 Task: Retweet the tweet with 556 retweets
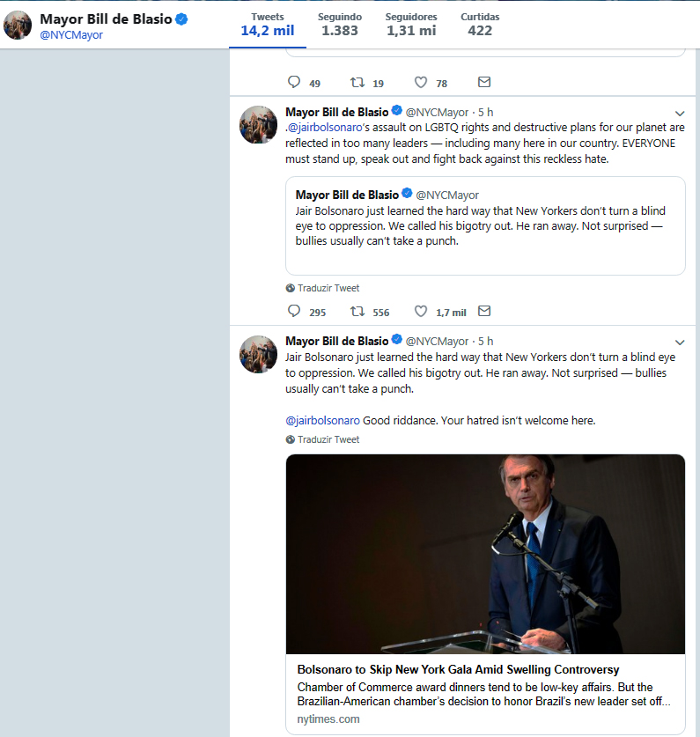pyautogui.click(x=357, y=312)
